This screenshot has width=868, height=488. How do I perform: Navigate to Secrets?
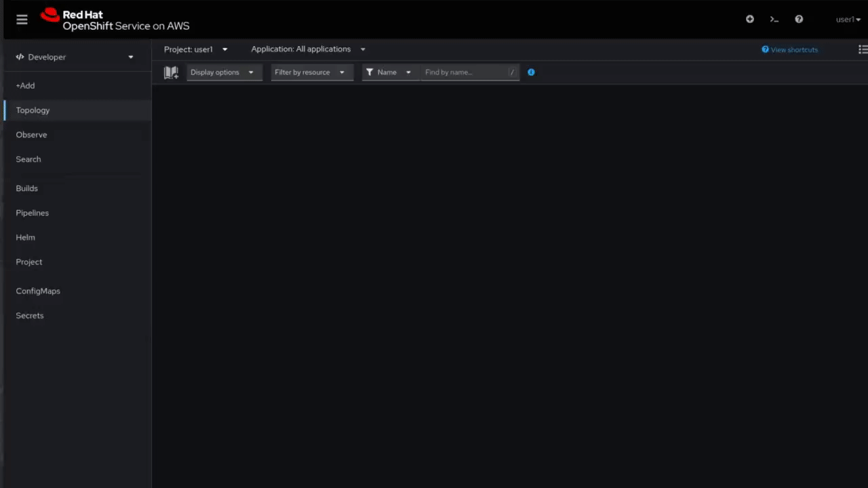pyautogui.click(x=29, y=315)
